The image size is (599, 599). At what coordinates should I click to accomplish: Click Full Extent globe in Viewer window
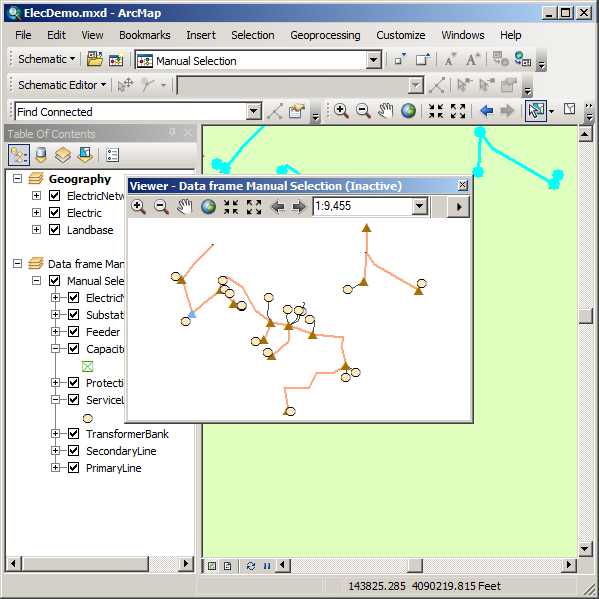point(208,207)
